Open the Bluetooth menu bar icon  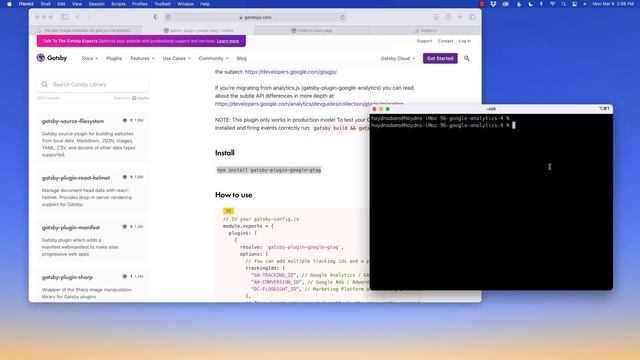(x=541, y=4)
